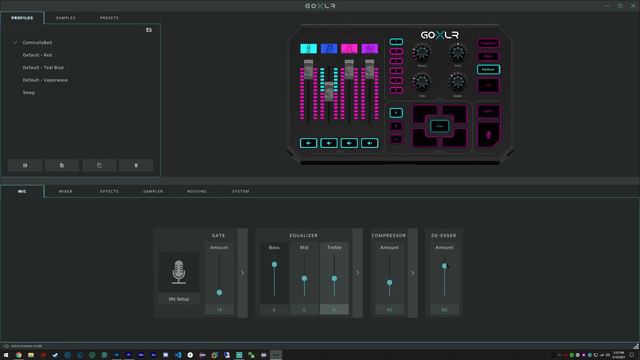Click the fourth icon button under the profiles list
The image size is (640, 360).
click(x=136, y=165)
